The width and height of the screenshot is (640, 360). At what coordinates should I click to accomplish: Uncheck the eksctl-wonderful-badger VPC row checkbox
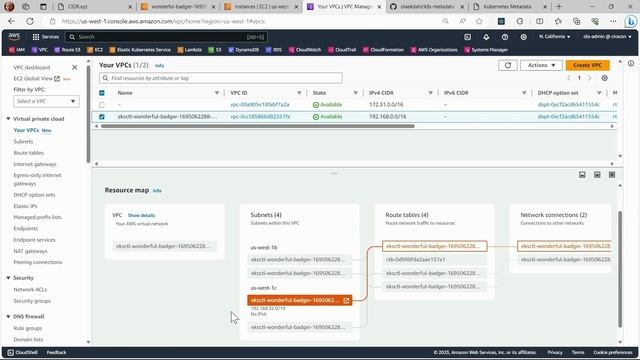coord(102,117)
